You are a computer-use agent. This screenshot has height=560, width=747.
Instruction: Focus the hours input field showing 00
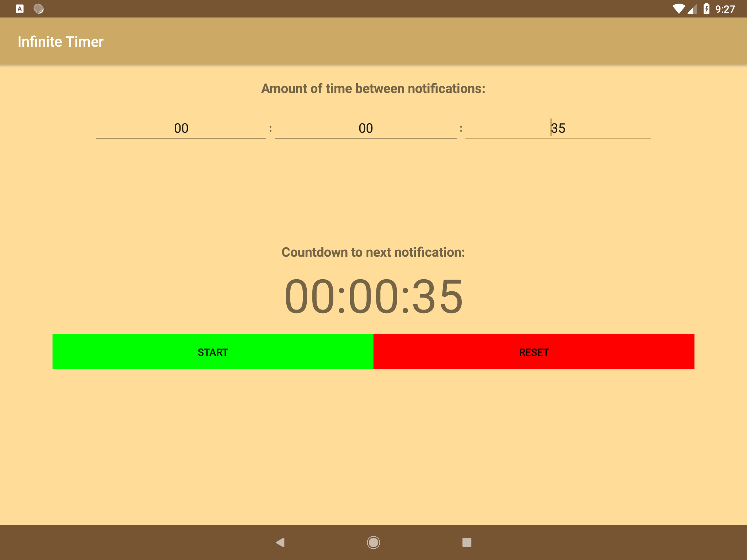[x=181, y=128]
